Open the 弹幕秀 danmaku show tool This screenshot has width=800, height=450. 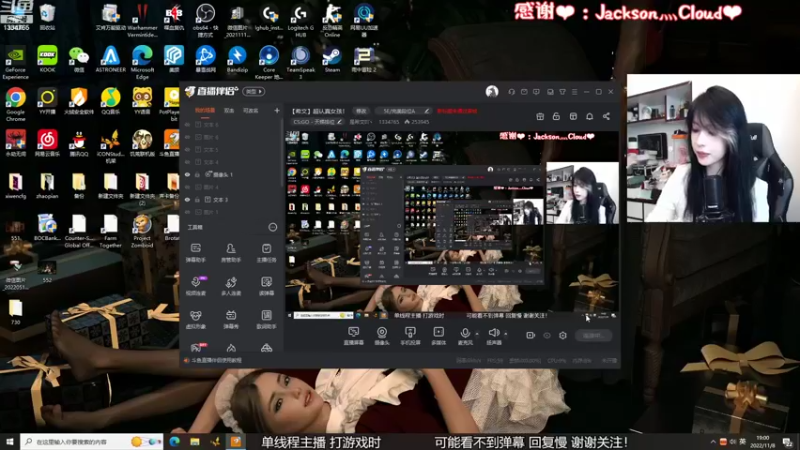tap(231, 319)
